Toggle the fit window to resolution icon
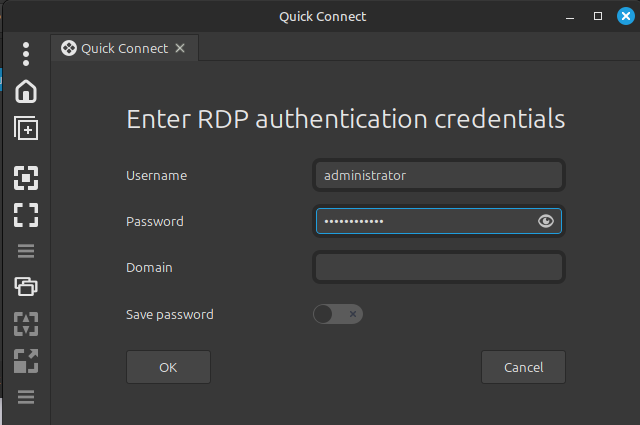This screenshot has height=425, width=640. pos(26,178)
